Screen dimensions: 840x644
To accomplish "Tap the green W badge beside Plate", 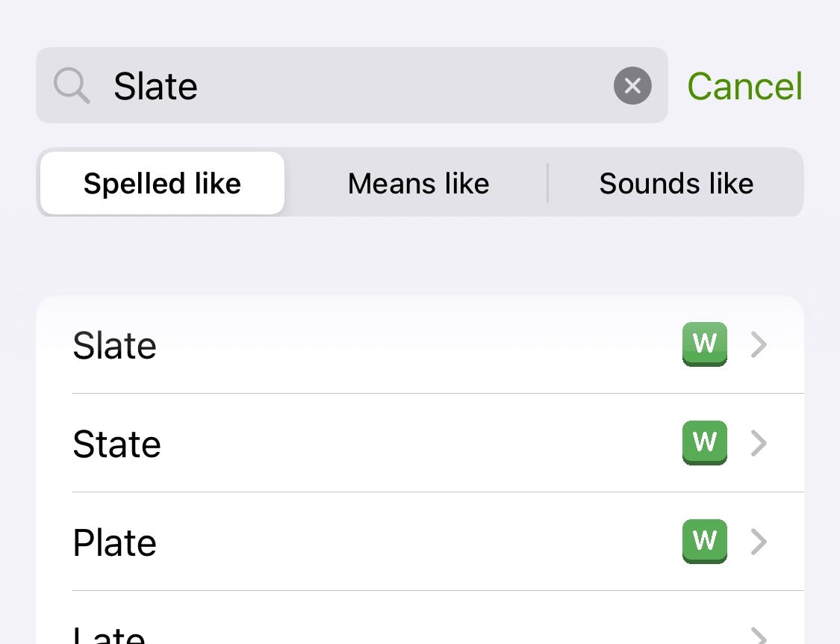I will pyautogui.click(x=704, y=541).
